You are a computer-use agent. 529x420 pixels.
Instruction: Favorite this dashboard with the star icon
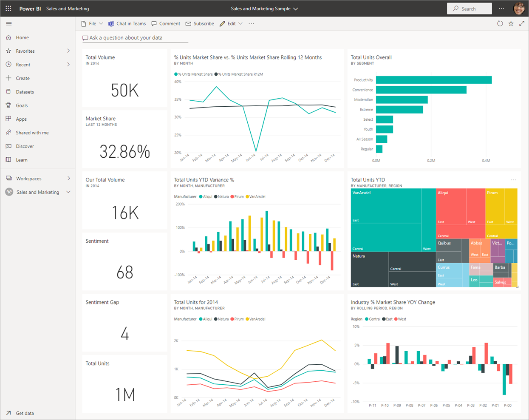tap(511, 23)
